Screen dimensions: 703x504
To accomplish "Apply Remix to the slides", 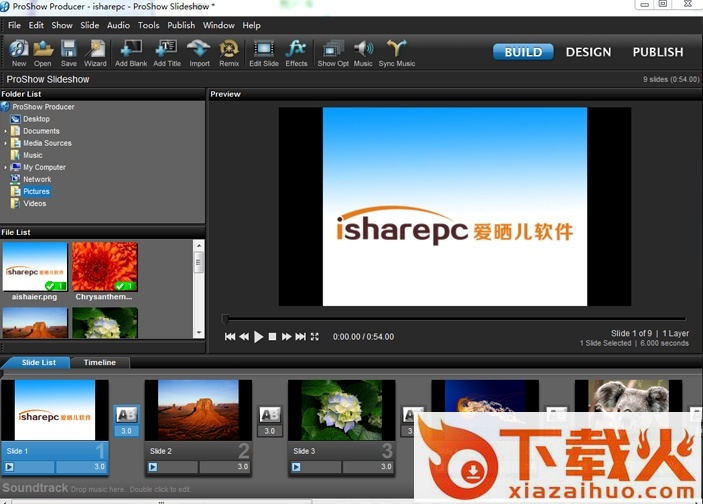I will [x=229, y=53].
